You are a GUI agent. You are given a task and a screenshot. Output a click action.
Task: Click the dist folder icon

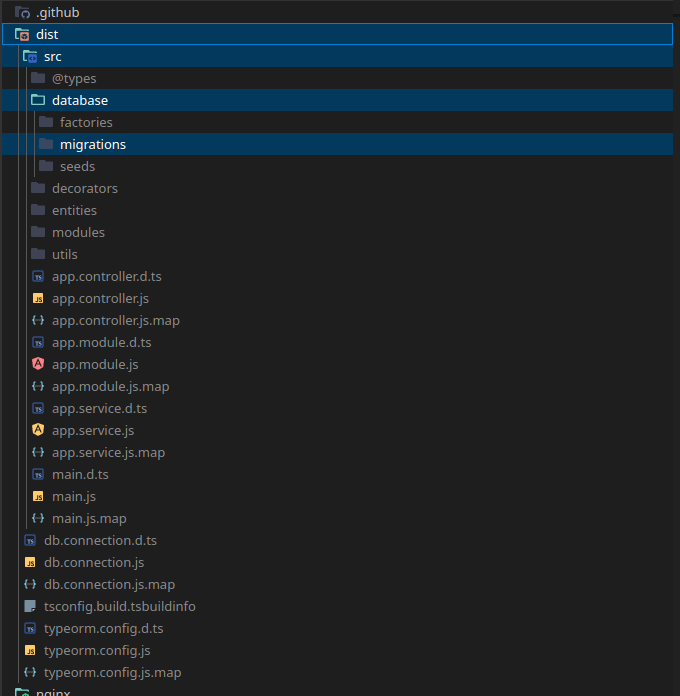click(x=22, y=34)
